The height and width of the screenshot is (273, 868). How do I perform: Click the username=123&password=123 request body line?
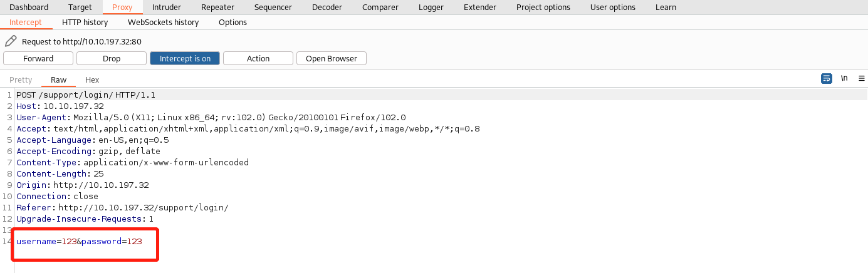79,242
